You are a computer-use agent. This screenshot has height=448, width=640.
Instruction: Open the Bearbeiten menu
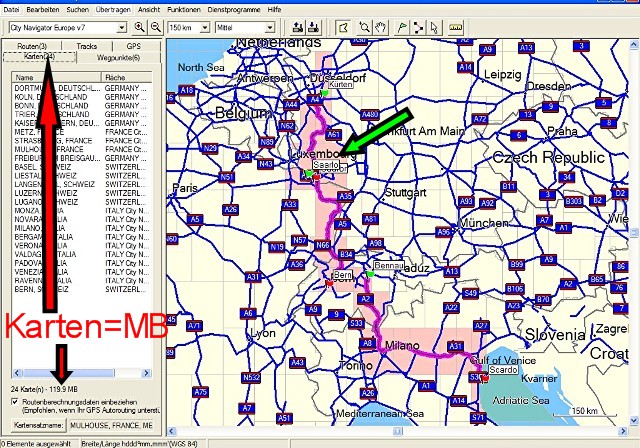43,9
